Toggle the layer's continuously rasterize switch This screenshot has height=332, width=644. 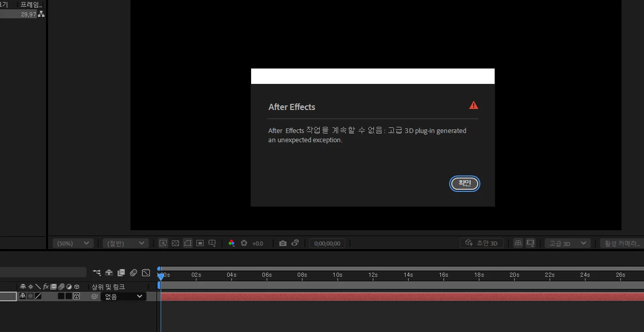tap(30, 296)
